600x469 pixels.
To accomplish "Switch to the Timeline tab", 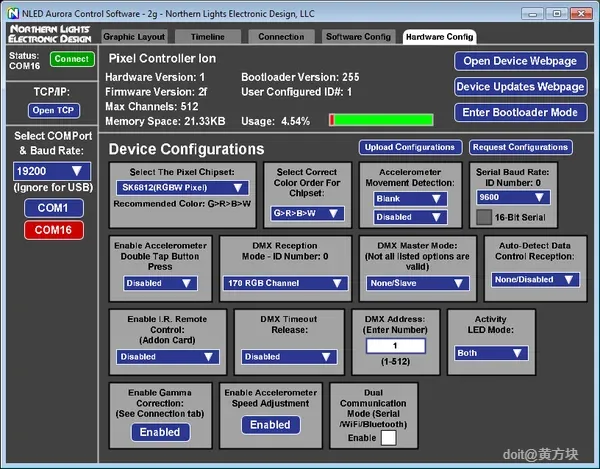I will click(208, 36).
